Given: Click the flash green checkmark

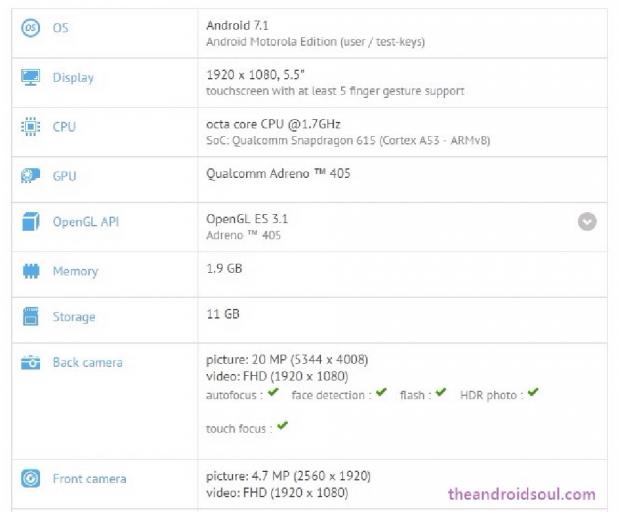Looking at the screenshot, I should [441, 393].
